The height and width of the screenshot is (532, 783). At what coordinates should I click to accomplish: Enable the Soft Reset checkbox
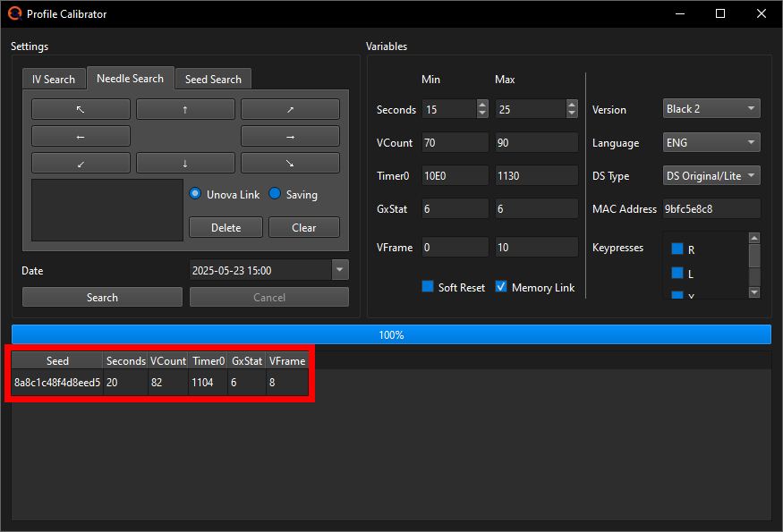click(428, 287)
